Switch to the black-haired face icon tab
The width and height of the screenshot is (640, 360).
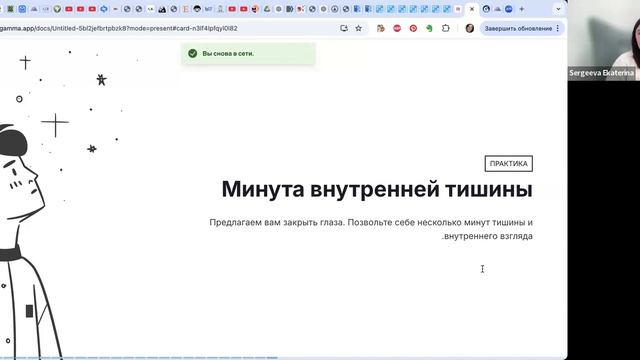[197, 9]
